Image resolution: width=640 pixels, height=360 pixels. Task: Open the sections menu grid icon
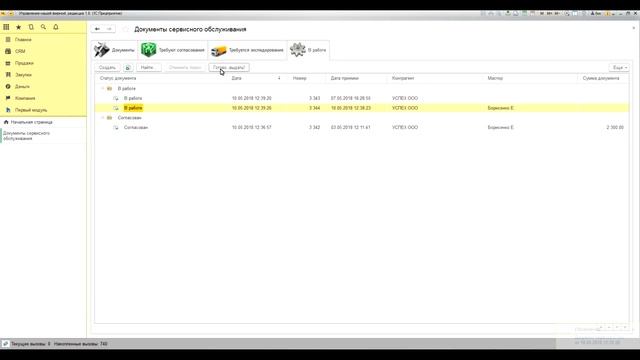[6, 27]
